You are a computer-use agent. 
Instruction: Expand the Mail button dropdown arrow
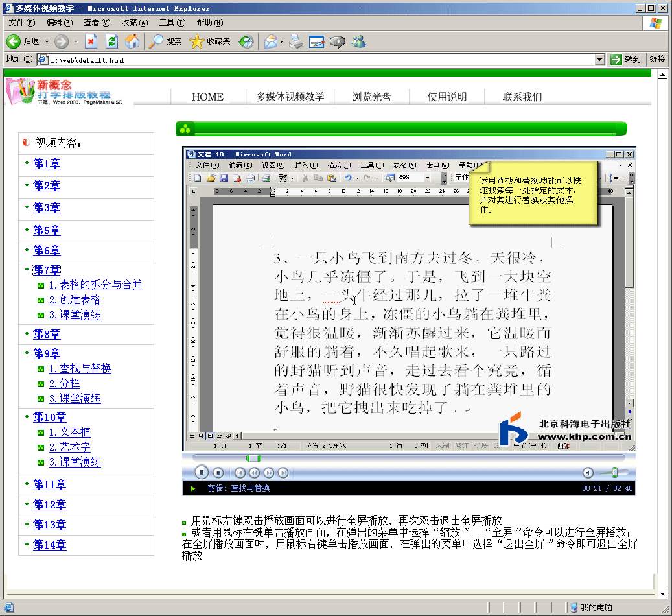click(x=282, y=42)
